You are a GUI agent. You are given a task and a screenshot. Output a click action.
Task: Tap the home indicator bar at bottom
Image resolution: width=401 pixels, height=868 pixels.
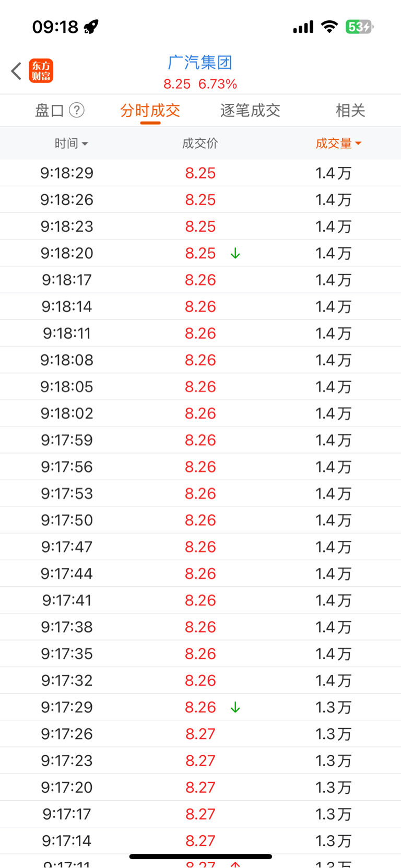[x=200, y=857]
